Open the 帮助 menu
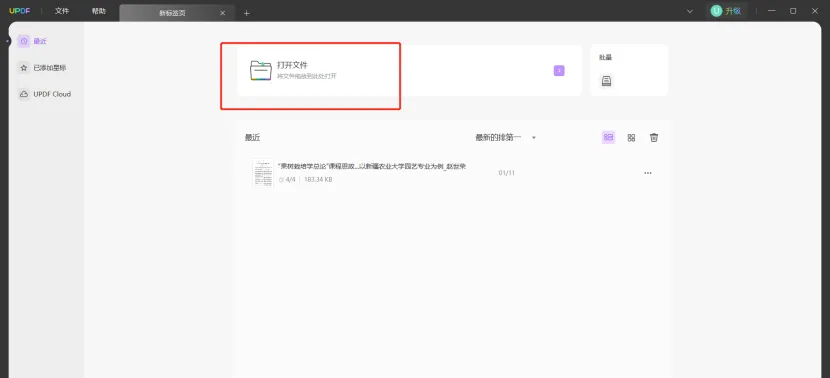This screenshot has width=830, height=378. pyautogui.click(x=98, y=11)
